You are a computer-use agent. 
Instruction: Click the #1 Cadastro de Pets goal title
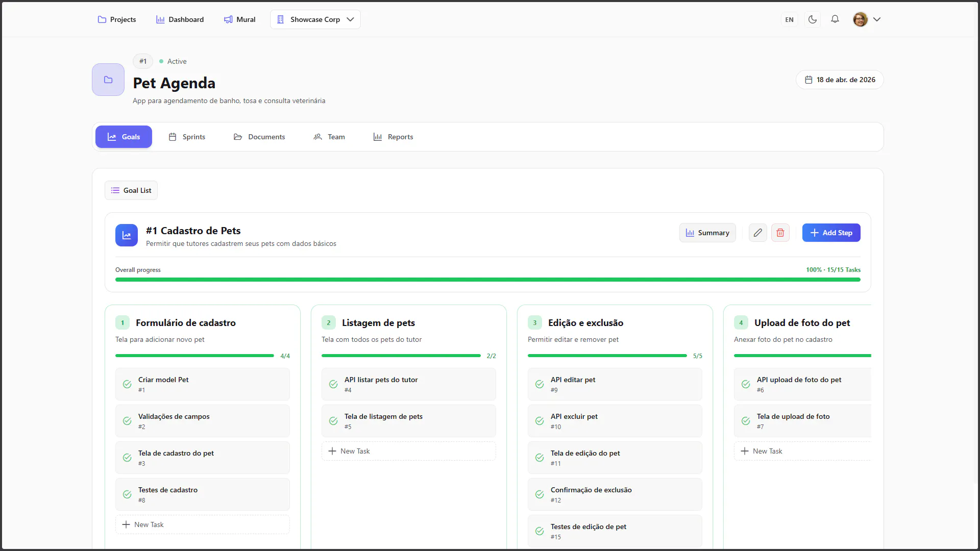pos(193,231)
